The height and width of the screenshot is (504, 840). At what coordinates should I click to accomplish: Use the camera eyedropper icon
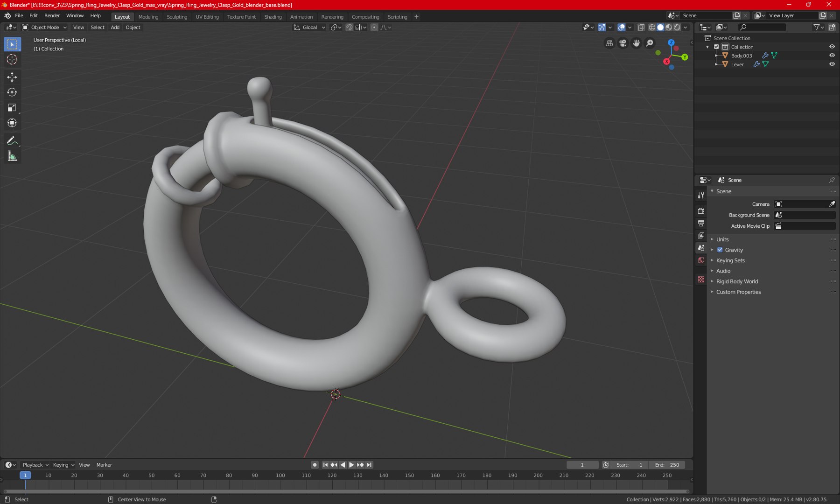(x=832, y=204)
